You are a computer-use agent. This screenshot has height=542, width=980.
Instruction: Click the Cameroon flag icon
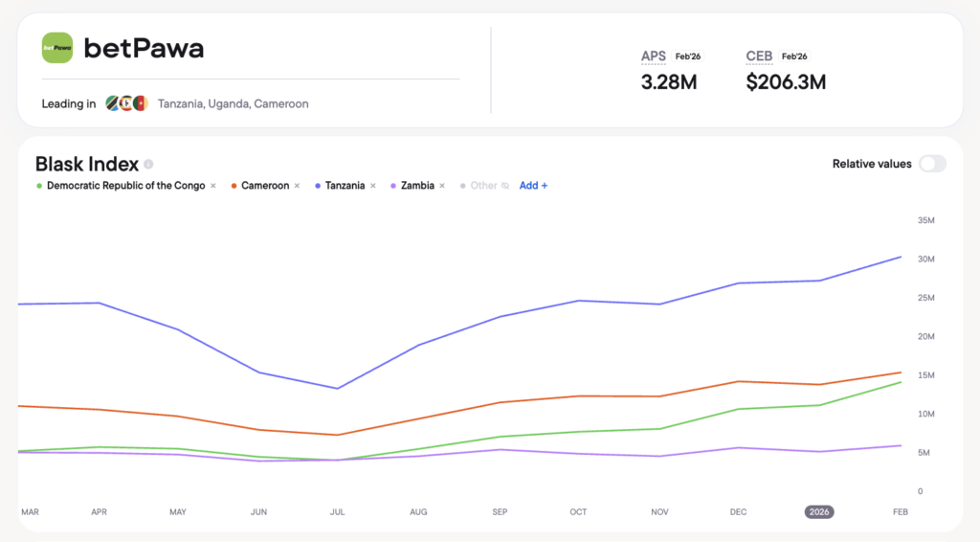tap(141, 103)
